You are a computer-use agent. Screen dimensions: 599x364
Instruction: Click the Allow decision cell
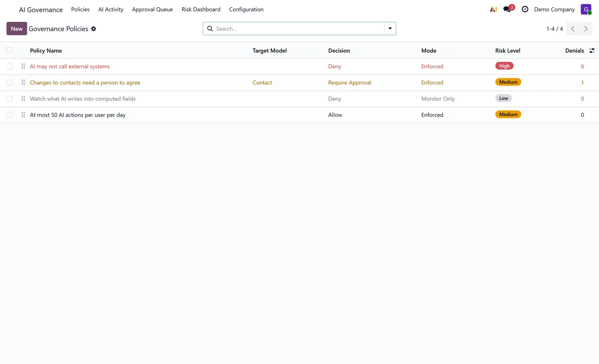(x=335, y=115)
